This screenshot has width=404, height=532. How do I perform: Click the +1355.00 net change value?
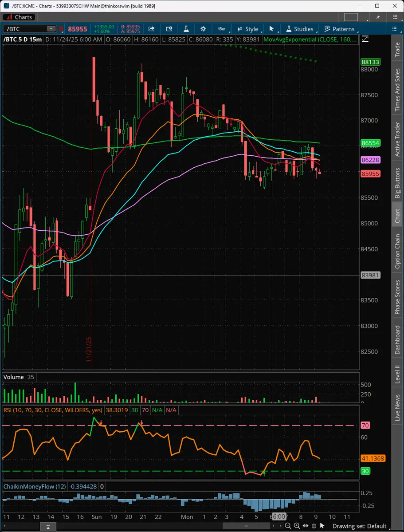click(x=104, y=27)
